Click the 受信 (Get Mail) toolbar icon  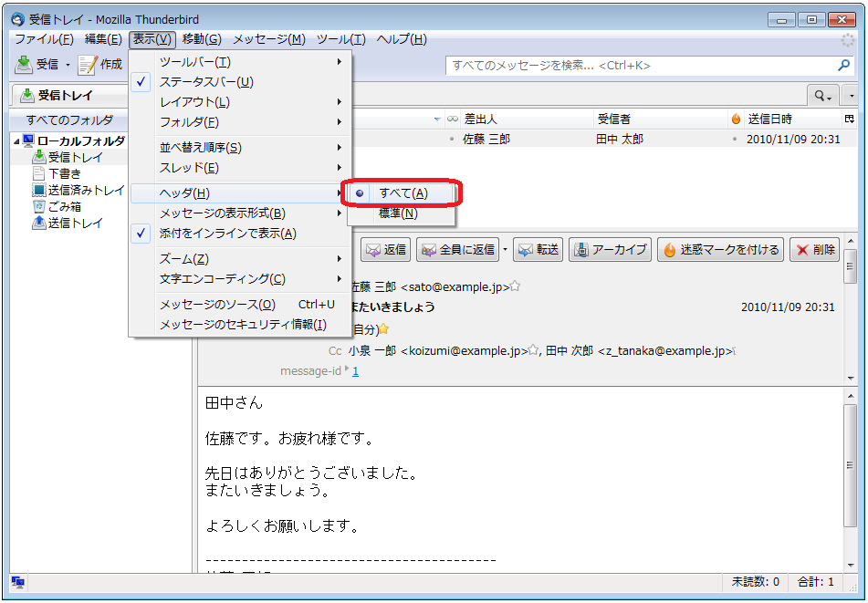(24, 65)
